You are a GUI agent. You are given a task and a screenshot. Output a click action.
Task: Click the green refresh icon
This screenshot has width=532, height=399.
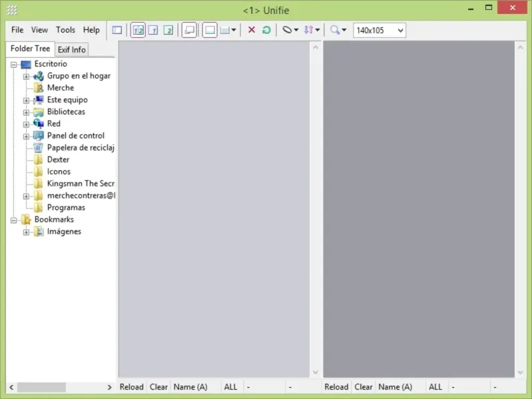click(267, 30)
